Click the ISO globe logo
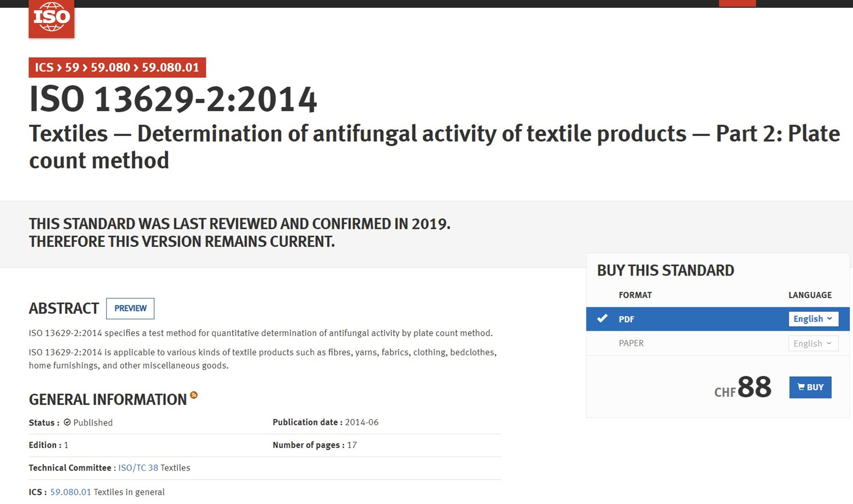This screenshot has width=853, height=504. [51, 18]
